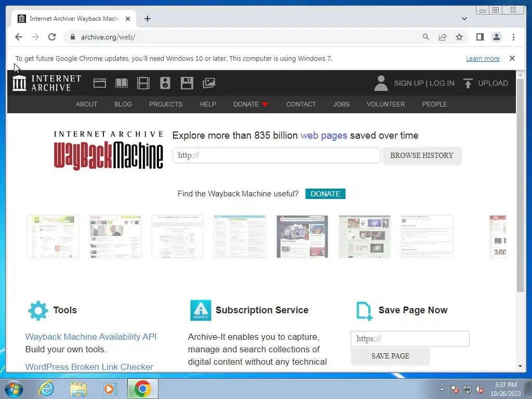Image resolution: width=532 pixels, height=399 pixels.
Task: Close the Wayback Machine browser tab
Action: pos(128,19)
